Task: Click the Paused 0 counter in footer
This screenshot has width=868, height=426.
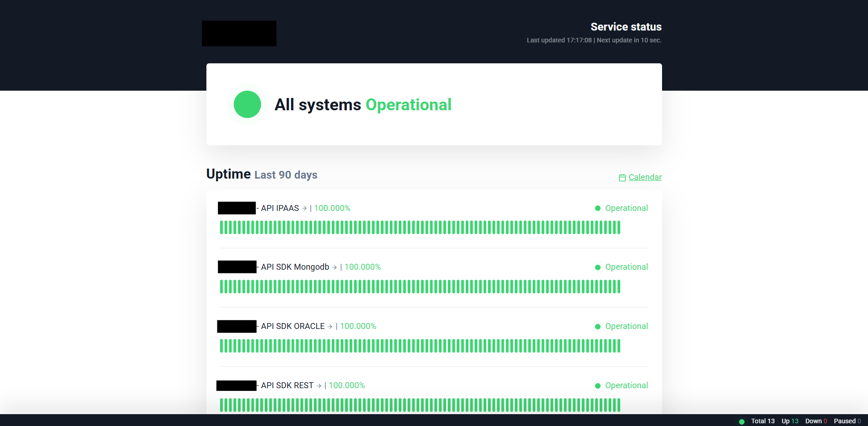Action: coord(847,421)
